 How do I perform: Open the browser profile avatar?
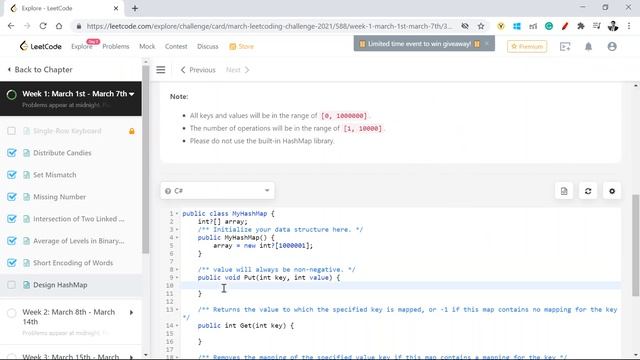613,26
